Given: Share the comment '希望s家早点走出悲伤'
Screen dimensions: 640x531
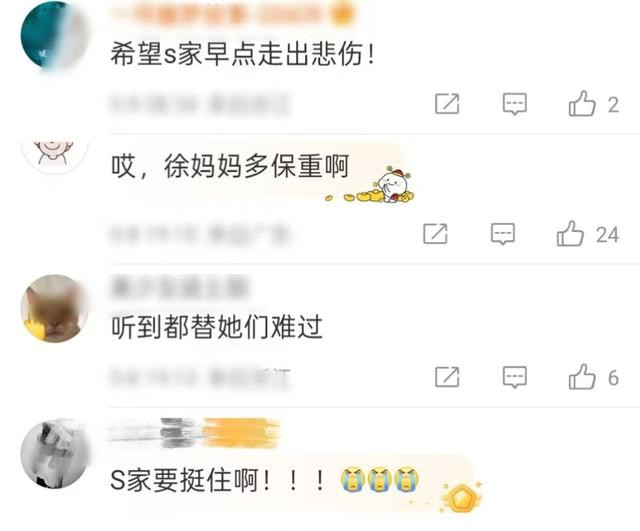Looking at the screenshot, I should [x=447, y=104].
